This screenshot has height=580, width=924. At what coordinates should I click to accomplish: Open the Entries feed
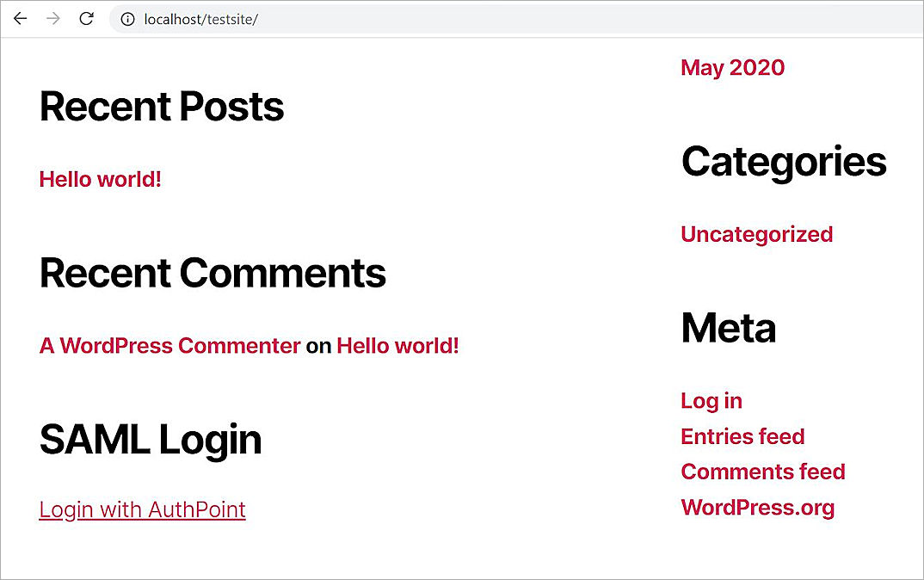coord(742,436)
